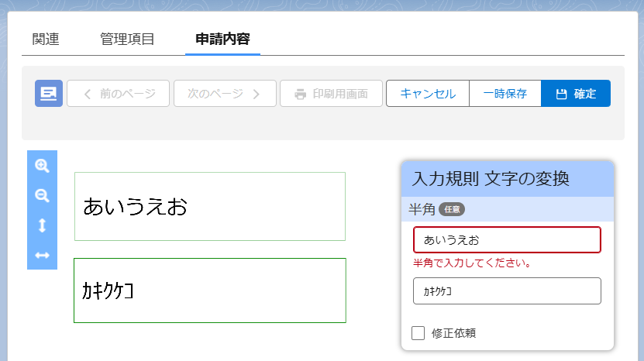Fit to height with vertical arrow icon

[42, 225]
